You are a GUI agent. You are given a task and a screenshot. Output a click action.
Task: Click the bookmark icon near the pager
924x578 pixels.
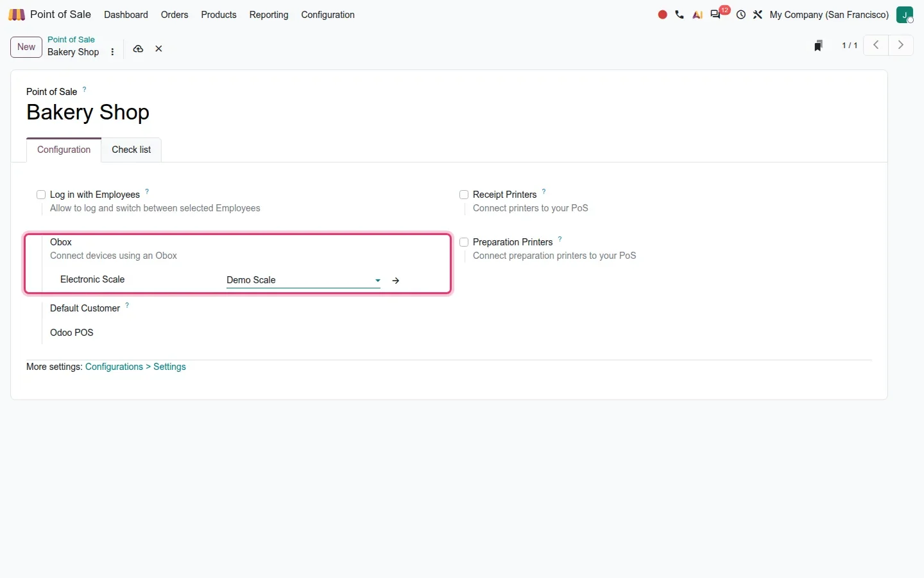click(818, 46)
